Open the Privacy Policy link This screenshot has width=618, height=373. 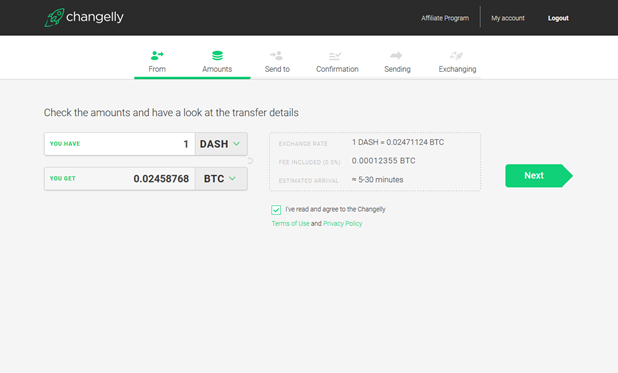point(343,224)
